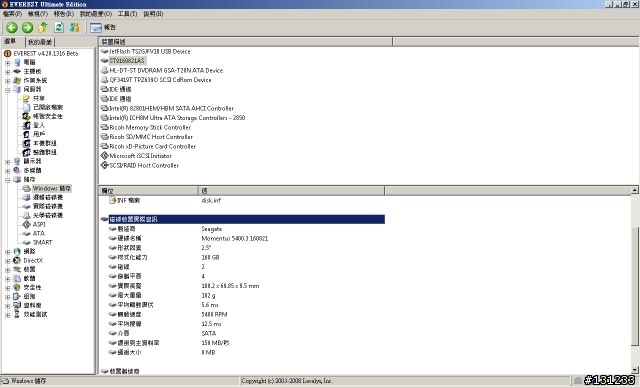Expand the Display (顯示器) tree node
Viewport: 640px width, 388px height.
(x=8, y=162)
